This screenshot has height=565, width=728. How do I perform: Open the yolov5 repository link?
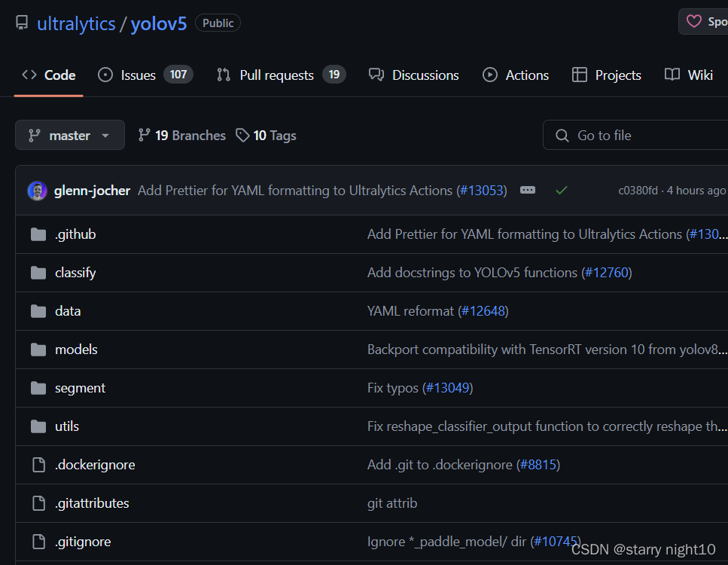pyautogui.click(x=159, y=23)
